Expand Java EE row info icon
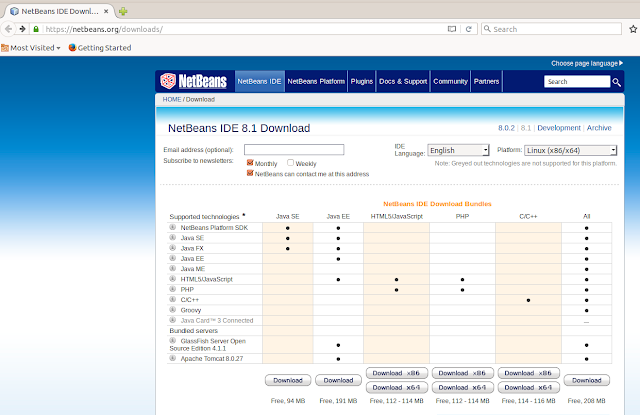Screen dimensions: 640x415 pyautogui.click(x=173, y=258)
